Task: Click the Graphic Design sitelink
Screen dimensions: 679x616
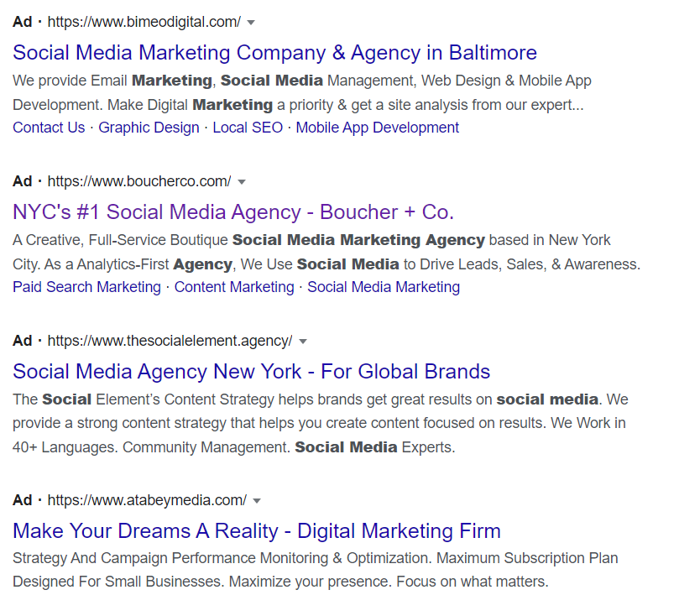Action: pyautogui.click(x=149, y=128)
